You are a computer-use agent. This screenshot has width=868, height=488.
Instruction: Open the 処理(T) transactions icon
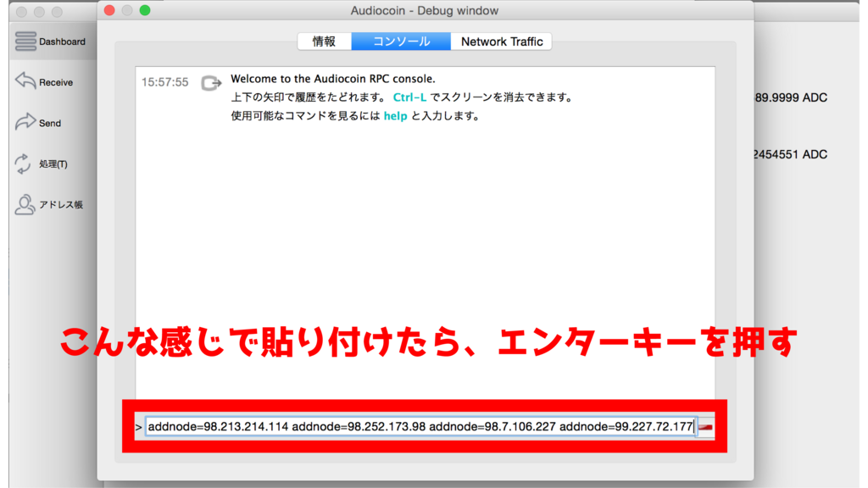pos(23,164)
